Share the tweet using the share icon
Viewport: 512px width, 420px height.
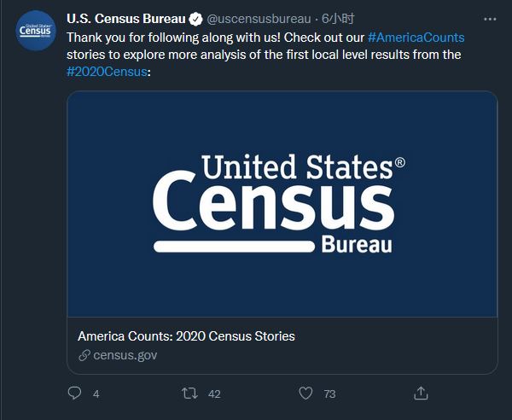(420, 393)
